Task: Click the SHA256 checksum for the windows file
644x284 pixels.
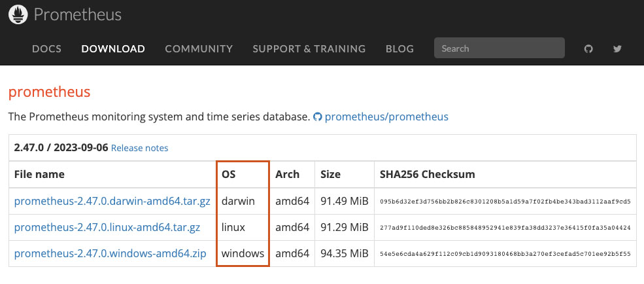Action: [505, 253]
